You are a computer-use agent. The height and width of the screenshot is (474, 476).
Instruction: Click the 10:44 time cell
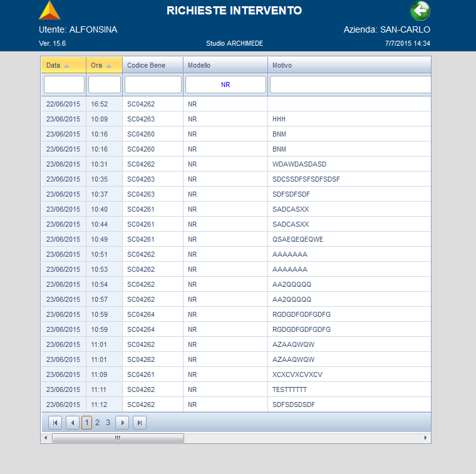pos(104,224)
